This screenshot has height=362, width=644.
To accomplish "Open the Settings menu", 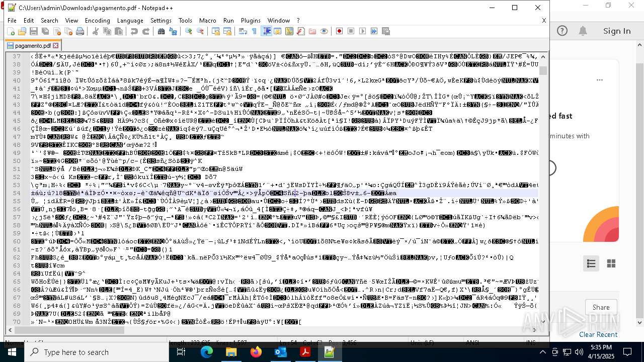I will click(x=161, y=21).
